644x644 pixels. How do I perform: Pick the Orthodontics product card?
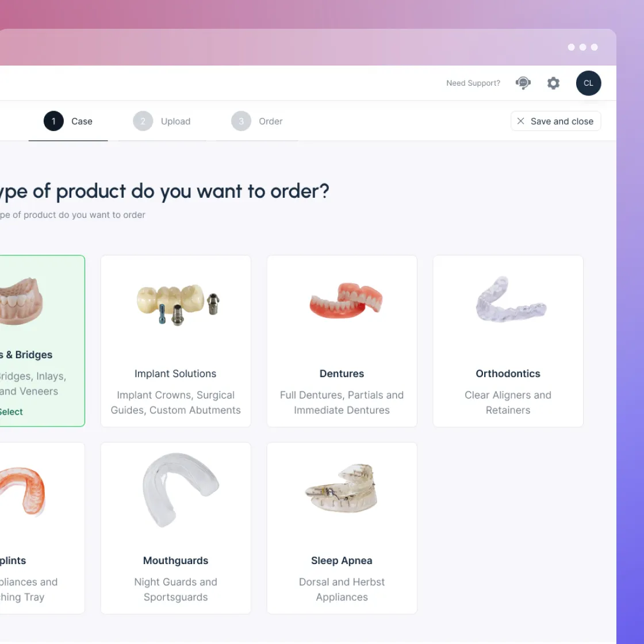[x=508, y=341]
